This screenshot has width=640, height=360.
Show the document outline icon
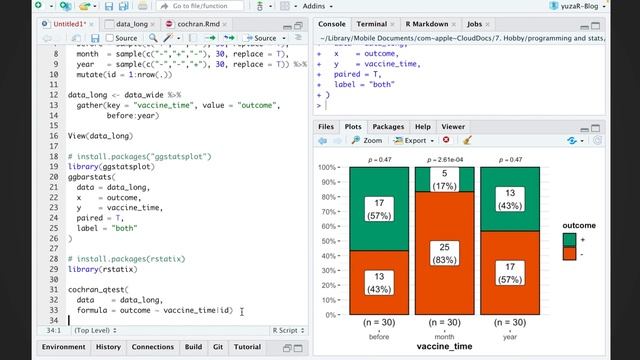pyautogui.click(x=298, y=38)
